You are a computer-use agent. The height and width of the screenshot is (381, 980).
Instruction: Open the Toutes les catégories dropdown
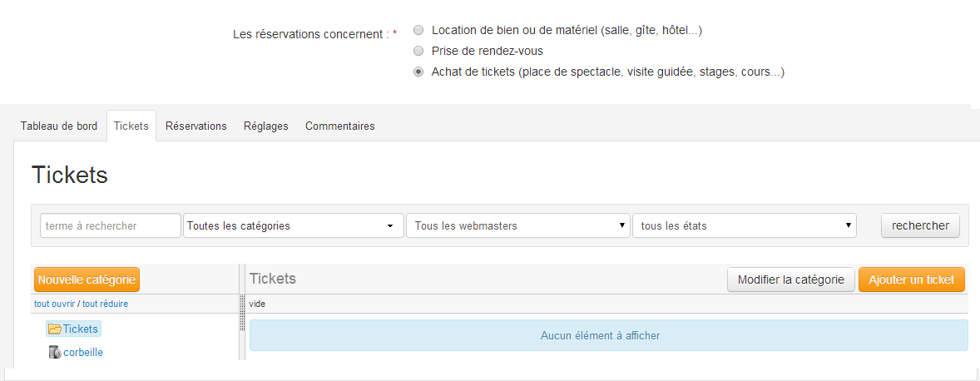point(293,225)
